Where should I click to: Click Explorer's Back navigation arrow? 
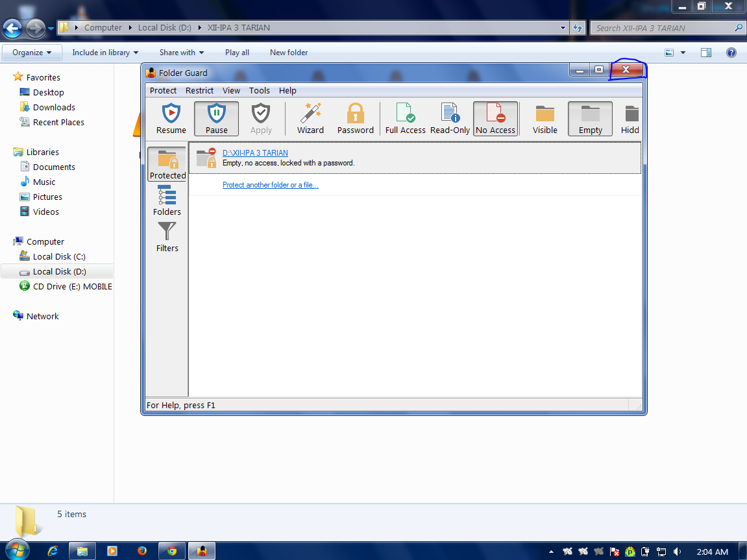click(12, 29)
